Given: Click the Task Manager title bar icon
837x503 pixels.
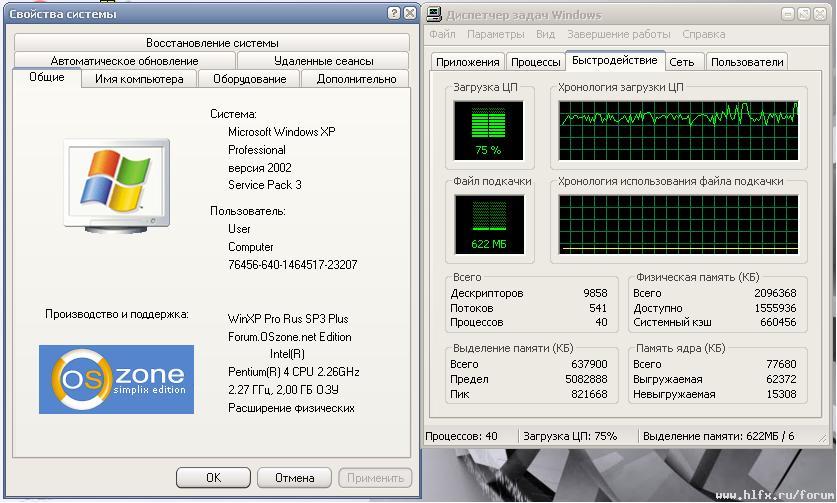Looking at the screenshot, I should [x=434, y=15].
